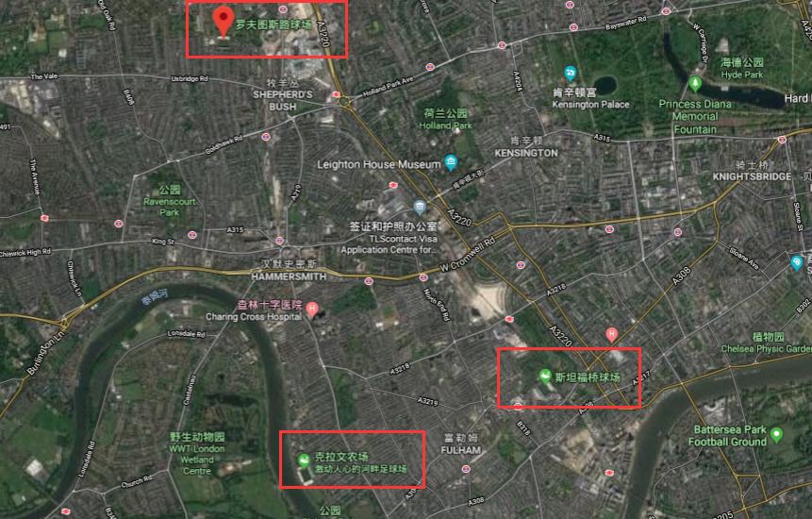Image resolution: width=812 pixels, height=519 pixels.
Task: Open the Charing Cross Hospital red H marker
Action: click(312, 310)
